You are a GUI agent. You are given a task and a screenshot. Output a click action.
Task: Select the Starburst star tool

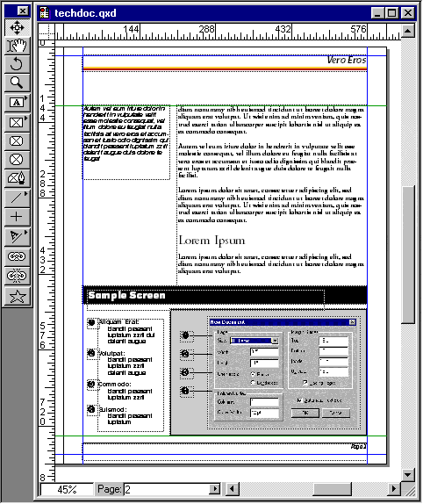17,296
